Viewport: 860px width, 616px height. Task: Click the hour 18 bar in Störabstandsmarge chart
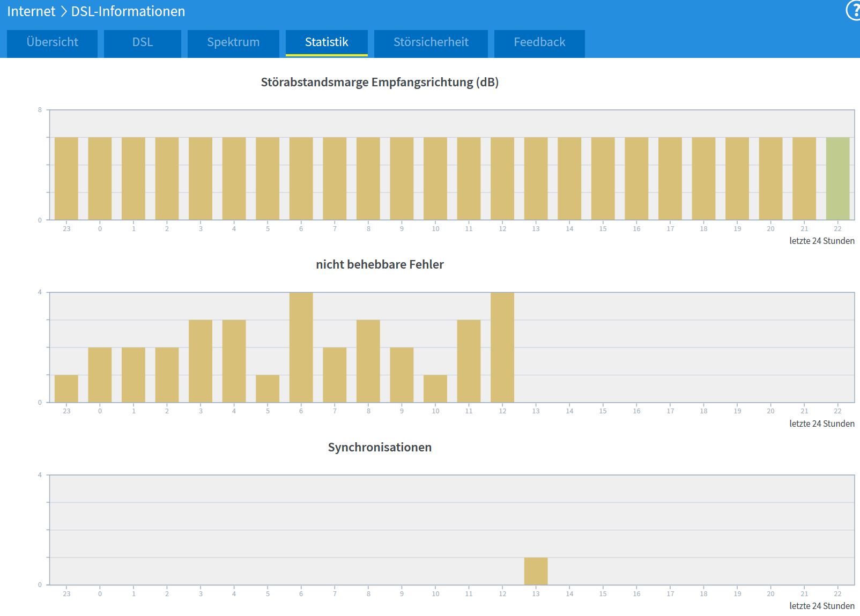point(703,179)
